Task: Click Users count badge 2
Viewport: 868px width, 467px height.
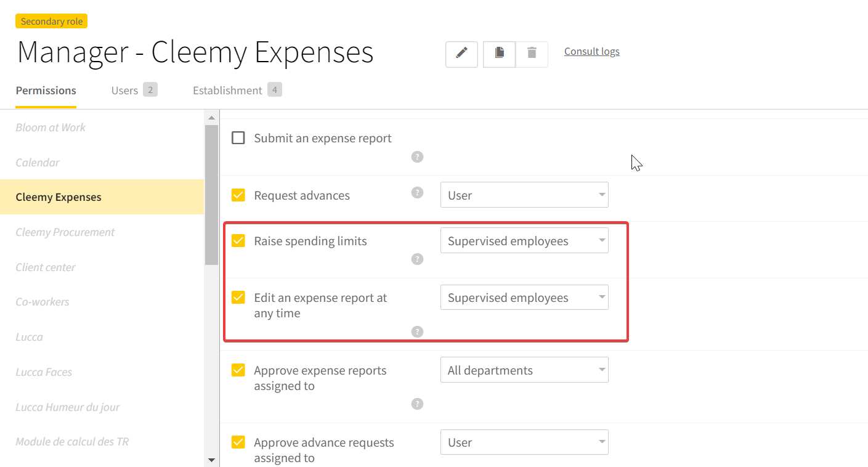Action: [150, 90]
